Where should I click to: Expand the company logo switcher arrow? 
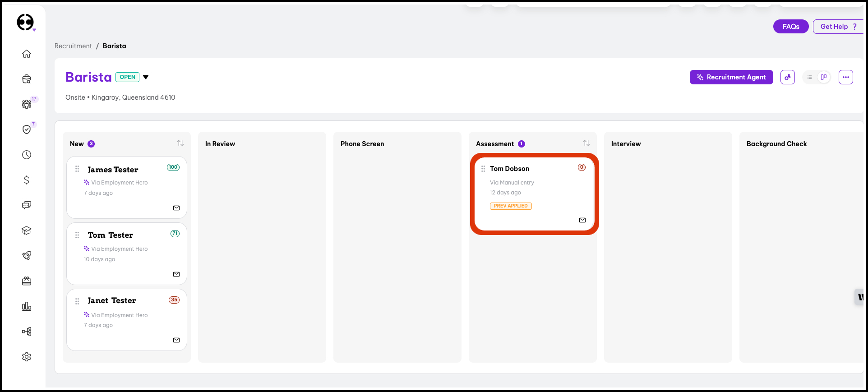pos(34,30)
